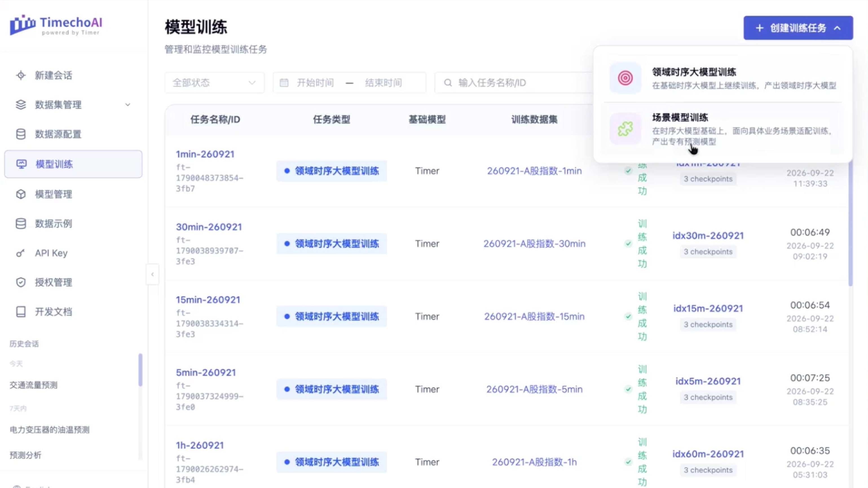Open dataset 260921-A股指数-15min
This screenshot has width=868, height=488.
click(x=534, y=317)
